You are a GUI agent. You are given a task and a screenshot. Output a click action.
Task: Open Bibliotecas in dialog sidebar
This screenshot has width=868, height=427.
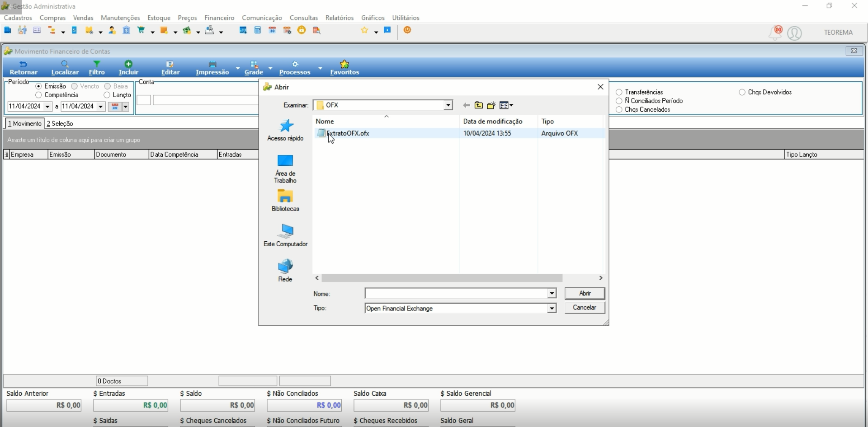285,201
